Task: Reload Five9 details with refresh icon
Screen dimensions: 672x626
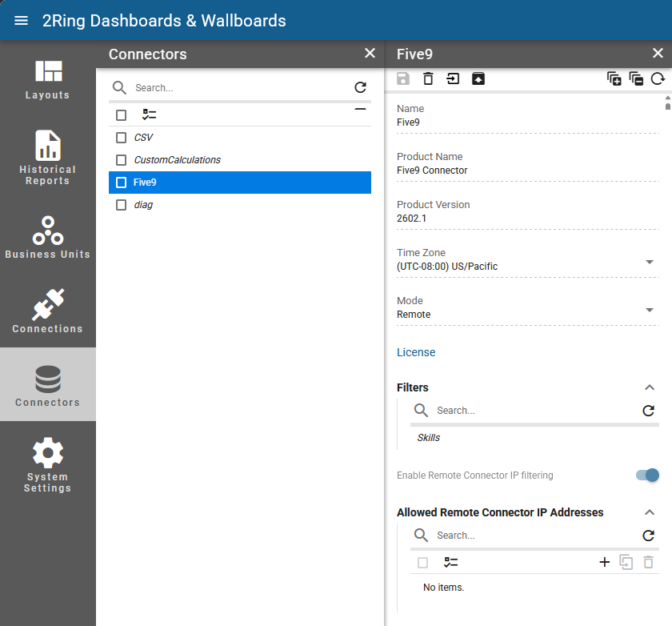Action: [x=658, y=79]
